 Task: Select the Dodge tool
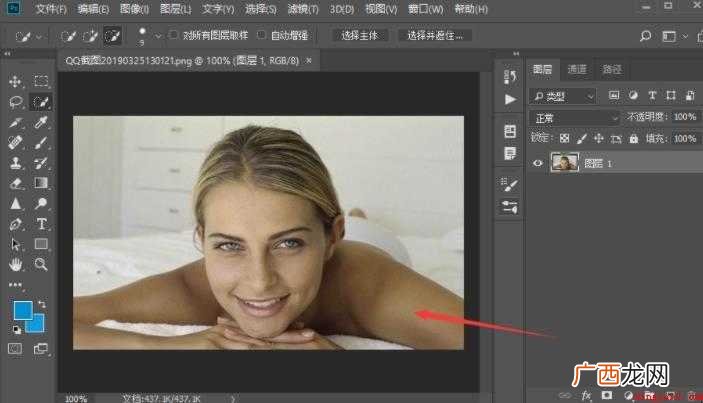click(41, 204)
